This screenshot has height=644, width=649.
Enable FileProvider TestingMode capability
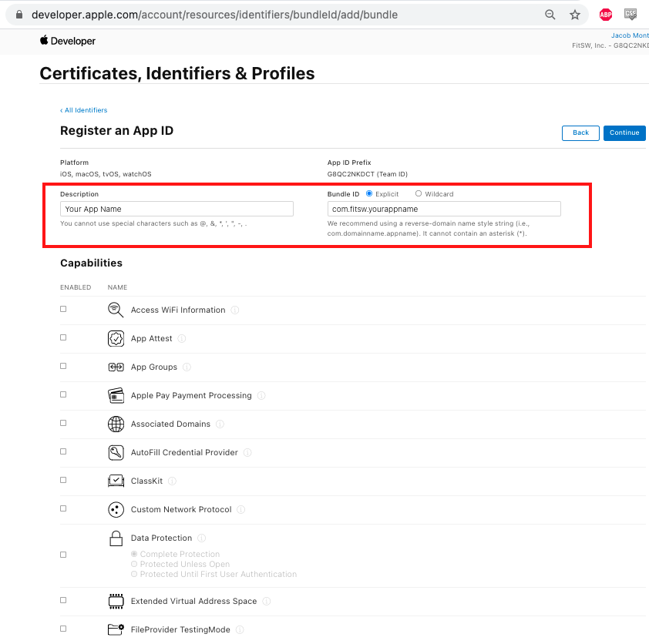pos(63,629)
